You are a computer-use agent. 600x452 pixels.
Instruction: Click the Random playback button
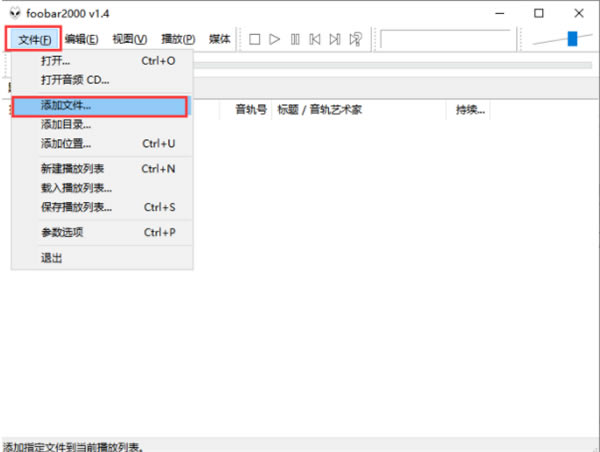point(355,39)
